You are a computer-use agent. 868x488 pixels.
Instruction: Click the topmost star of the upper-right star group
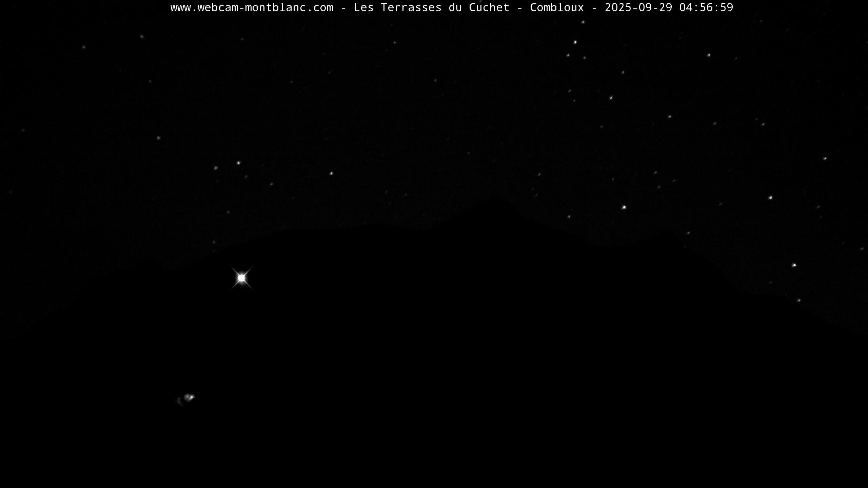tap(583, 22)
